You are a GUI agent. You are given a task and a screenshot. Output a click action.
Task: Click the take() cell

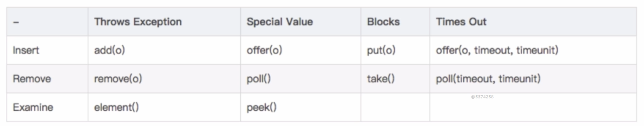(381, 79)
